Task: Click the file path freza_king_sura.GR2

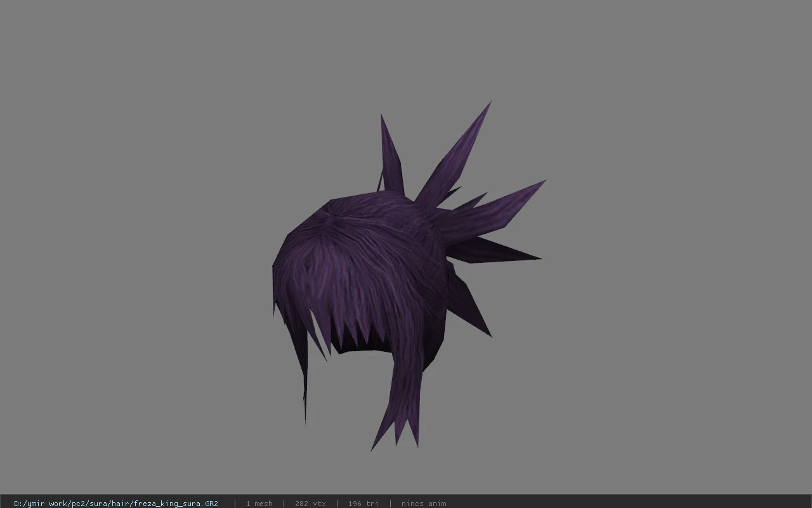Action: pyautogui.click(x=116, y=504)
